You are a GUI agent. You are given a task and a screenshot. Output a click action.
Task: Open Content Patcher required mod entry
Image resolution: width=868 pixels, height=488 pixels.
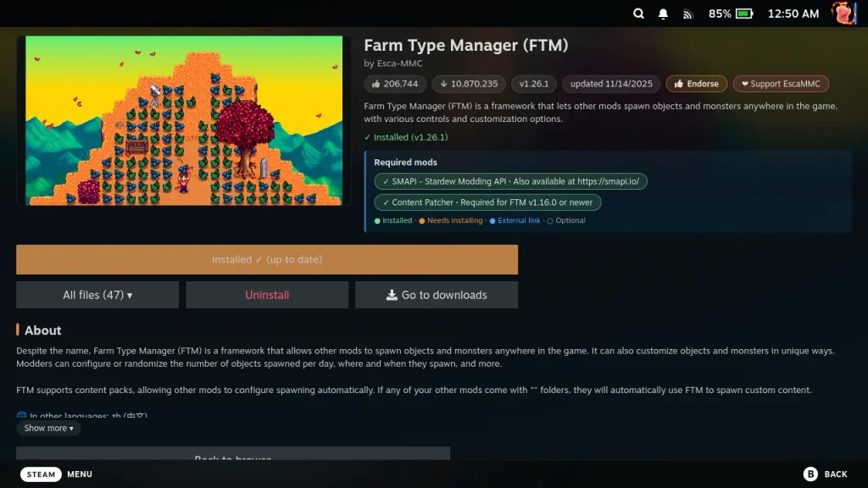point(487,202)
